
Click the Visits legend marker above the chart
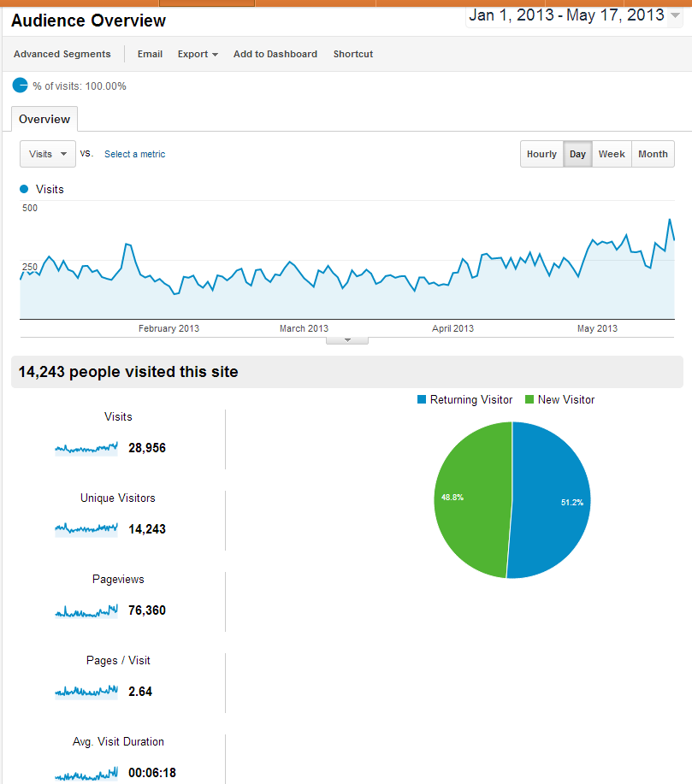tap(24, 189)
